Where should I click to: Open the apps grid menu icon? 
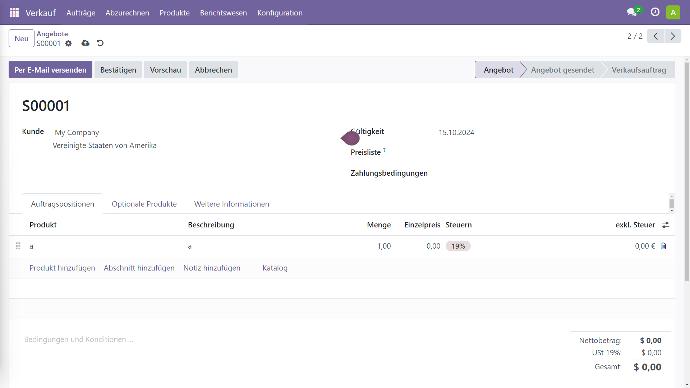point(15,12)
